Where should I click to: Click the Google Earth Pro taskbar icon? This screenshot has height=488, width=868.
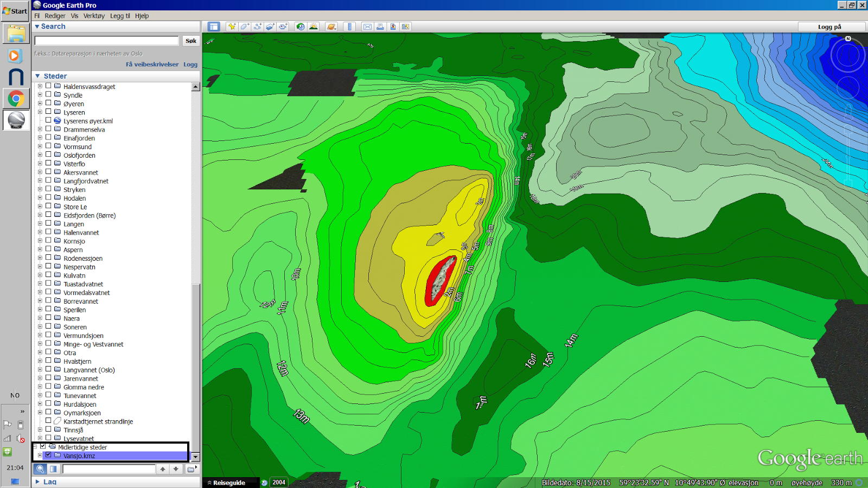[x=16, y=120]
